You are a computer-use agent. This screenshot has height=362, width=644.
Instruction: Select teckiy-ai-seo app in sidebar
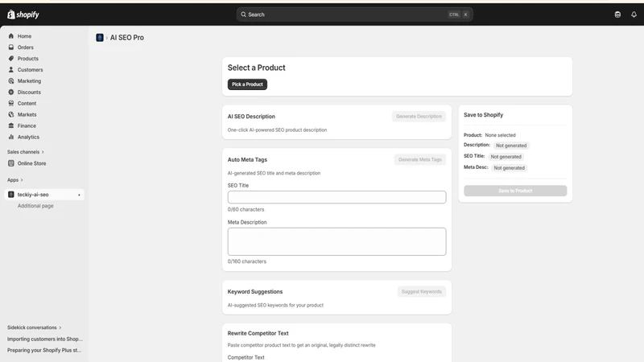[44, 195]
